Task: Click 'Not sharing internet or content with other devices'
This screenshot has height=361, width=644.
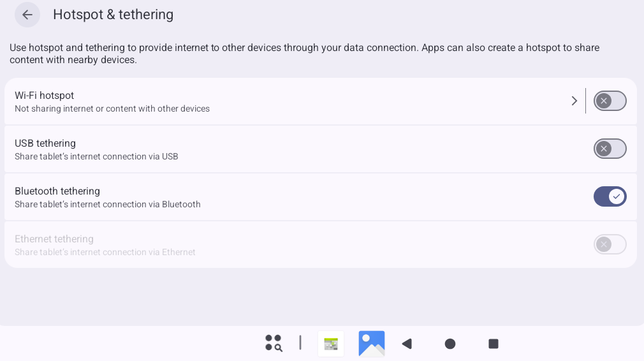Action: click(112, 109)
